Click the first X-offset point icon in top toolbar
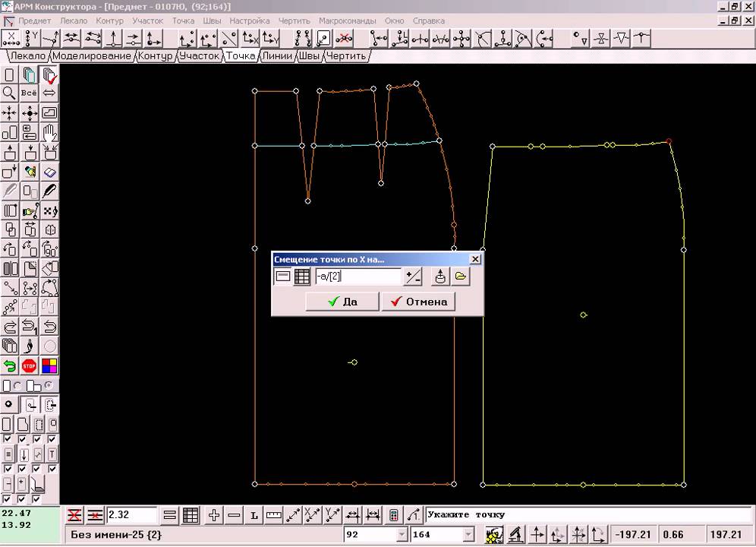 11,39
